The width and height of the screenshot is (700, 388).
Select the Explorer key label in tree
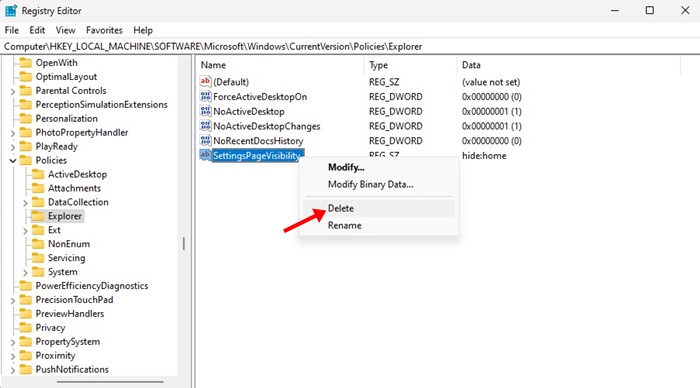point(65,216)
